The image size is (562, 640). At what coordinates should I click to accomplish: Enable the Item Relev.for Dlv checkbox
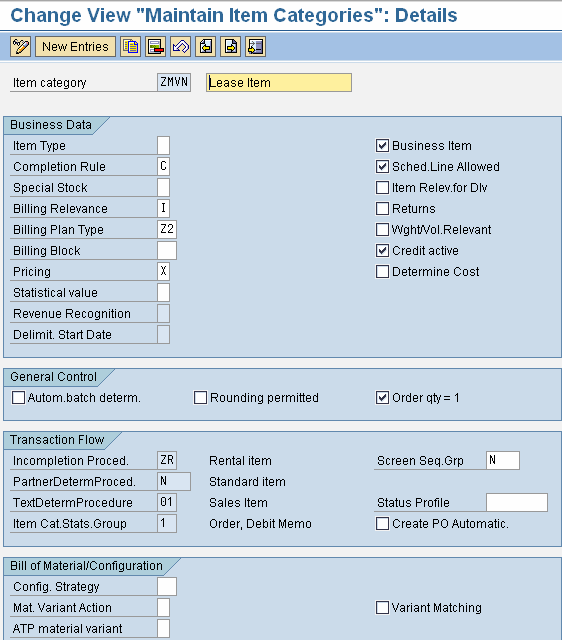382,187
